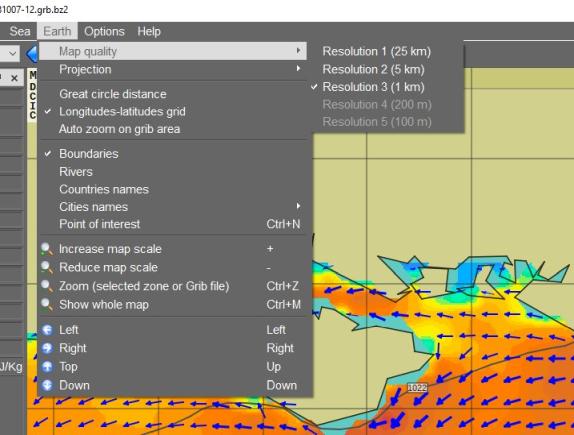Click the Down arrow globe icon
The width and height of the screenshot is (574, 435).
[x=47, y=385]
